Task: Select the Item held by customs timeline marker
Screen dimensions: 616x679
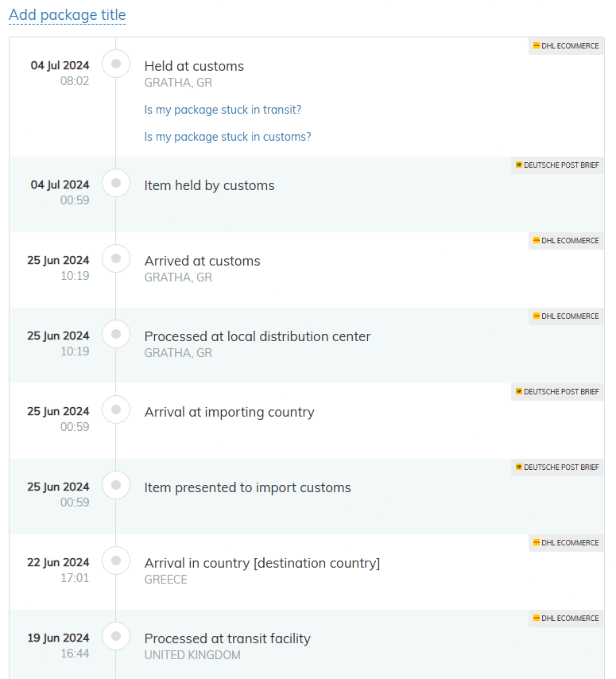Action: [x=116, y=183]
